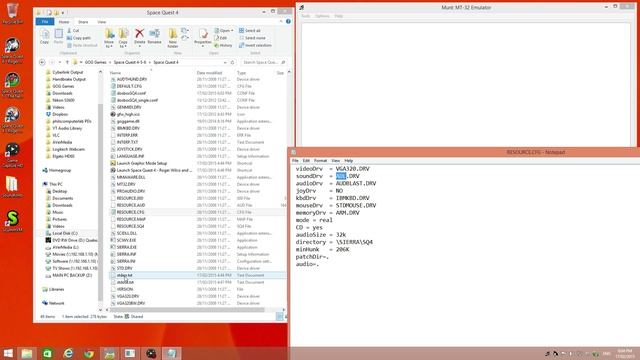Click the Explorer ribbon help icon

(288, 22)
